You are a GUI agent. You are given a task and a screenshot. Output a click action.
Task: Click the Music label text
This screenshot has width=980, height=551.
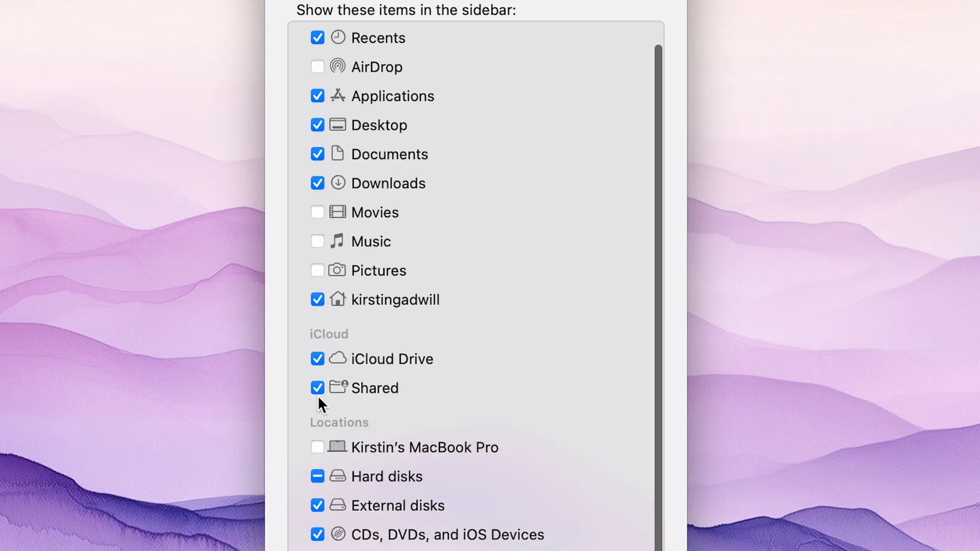[x=371, y=241]
